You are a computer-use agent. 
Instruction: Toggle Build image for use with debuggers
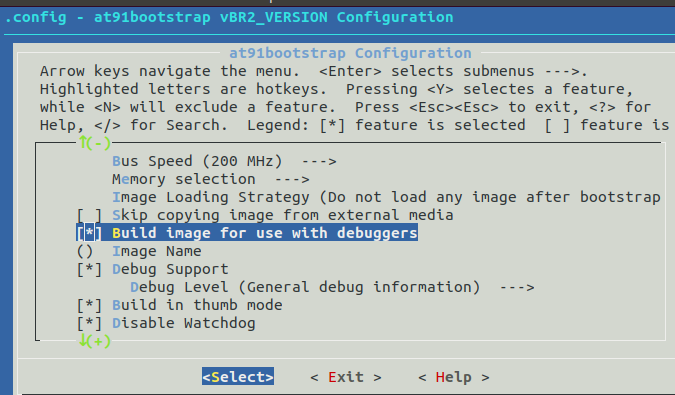(247, 233)
